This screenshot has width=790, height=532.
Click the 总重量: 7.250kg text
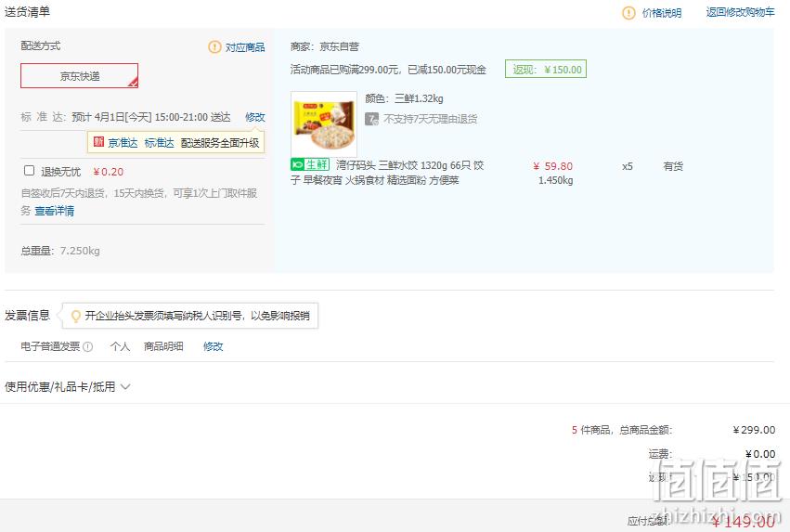(60, 251)
